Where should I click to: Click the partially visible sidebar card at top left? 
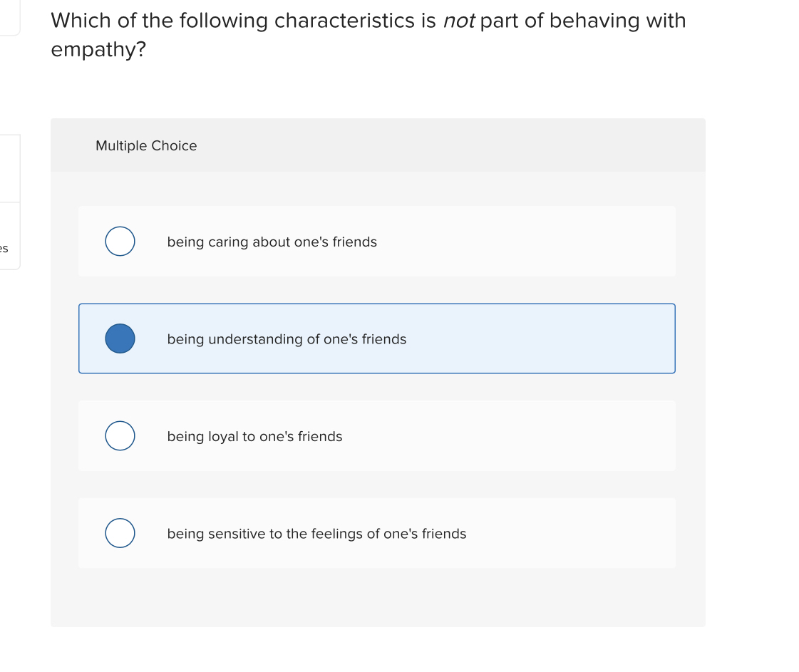(9, 18)
